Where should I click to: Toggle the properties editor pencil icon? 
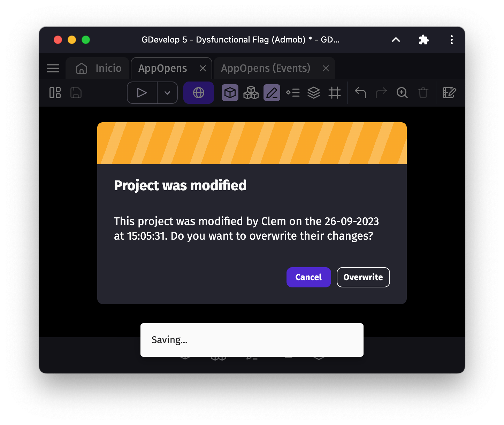coord(272,93)
